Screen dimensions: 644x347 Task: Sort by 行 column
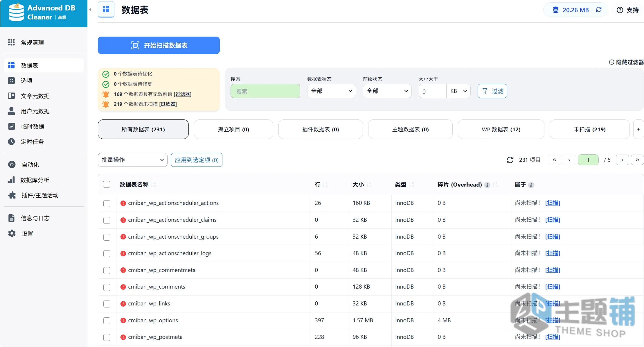(321, 185)
